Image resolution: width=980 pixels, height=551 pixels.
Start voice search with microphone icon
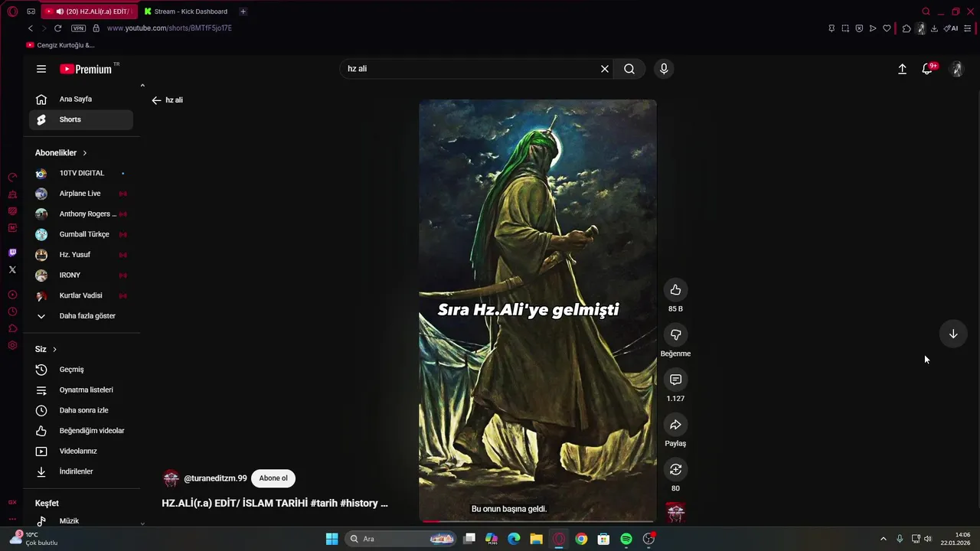664,69
